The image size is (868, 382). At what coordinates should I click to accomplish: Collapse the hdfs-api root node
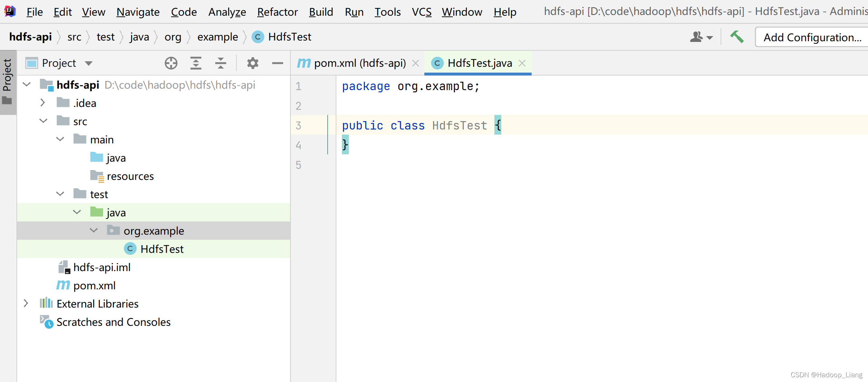[27, 85]
